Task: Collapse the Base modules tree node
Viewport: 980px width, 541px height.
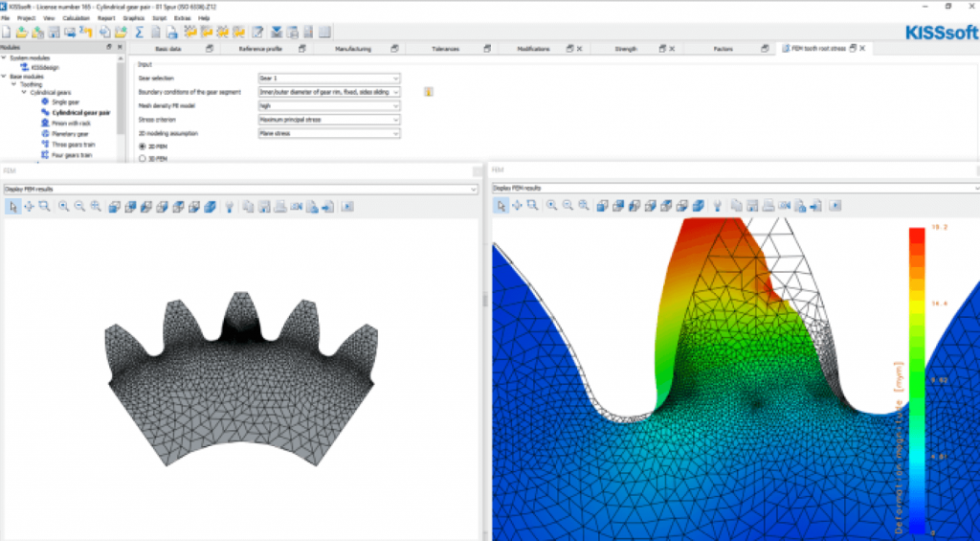Action: point(4,77)
